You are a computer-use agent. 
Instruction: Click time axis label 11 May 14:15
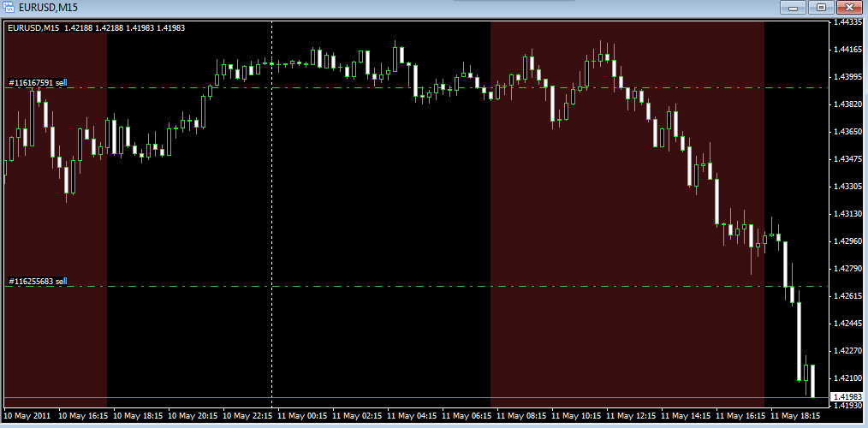click(686, 415)
